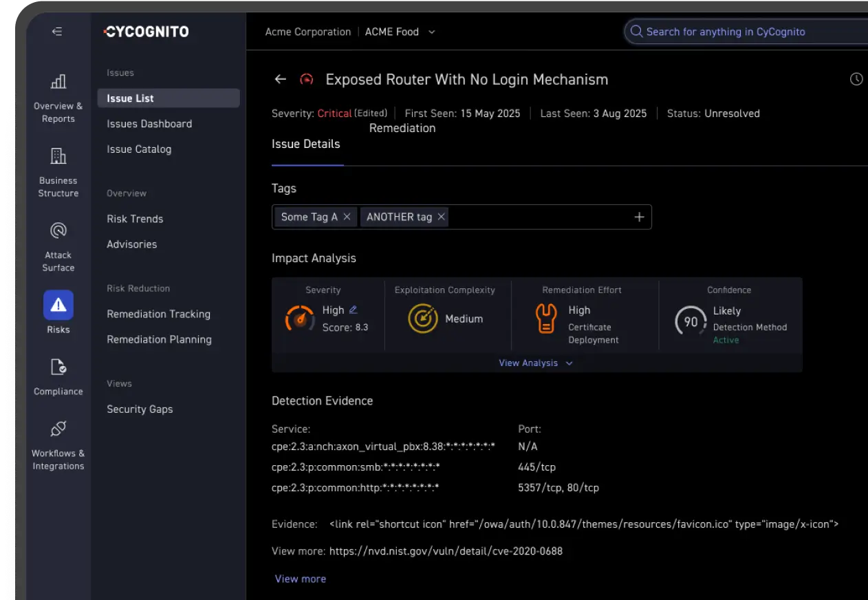Viewport: 868px width, 600px height.
Task: Open Advisories page
Action: (x=132, y=244)
